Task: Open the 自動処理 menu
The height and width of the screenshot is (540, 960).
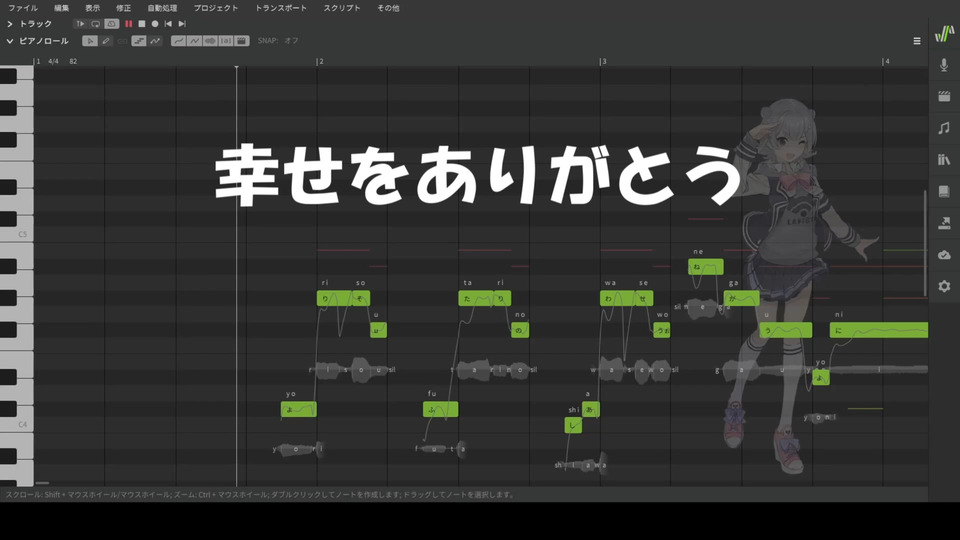Action: [x=162, y=8]
